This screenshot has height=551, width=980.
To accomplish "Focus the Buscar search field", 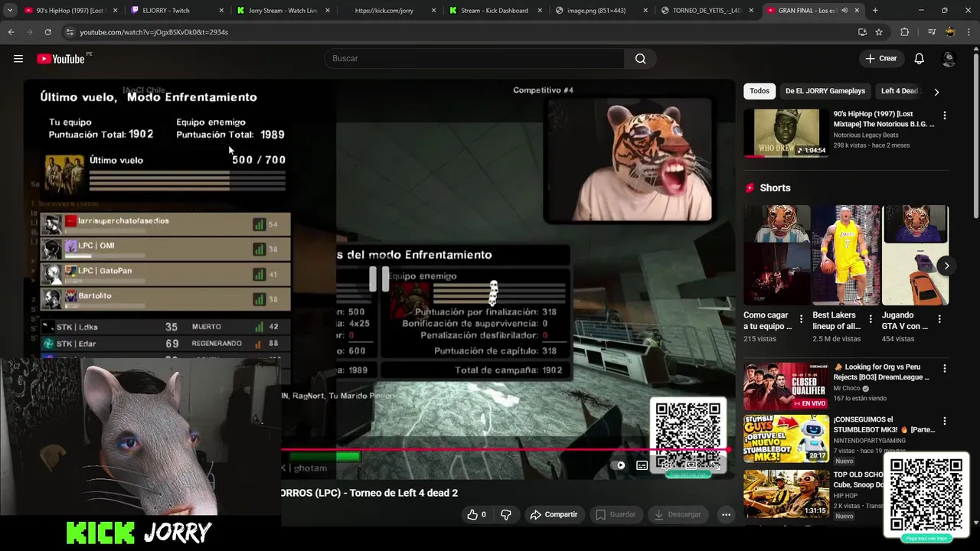I will 475,59.
